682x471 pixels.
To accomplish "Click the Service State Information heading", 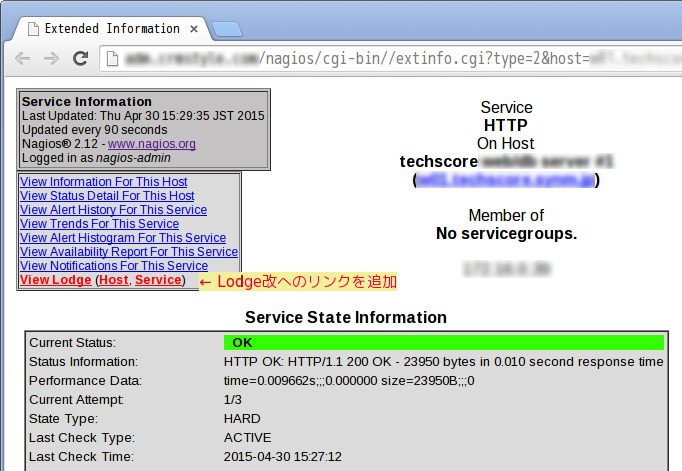I will pyautogui.click(x=346, y=317).
